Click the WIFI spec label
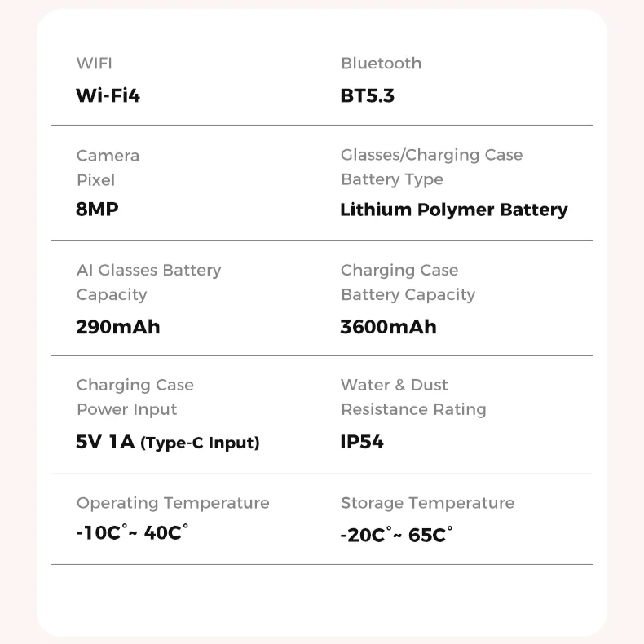Image resolution: width=644 pixels, height=644 pixels. pyautogui.click(x=94, y=64)
